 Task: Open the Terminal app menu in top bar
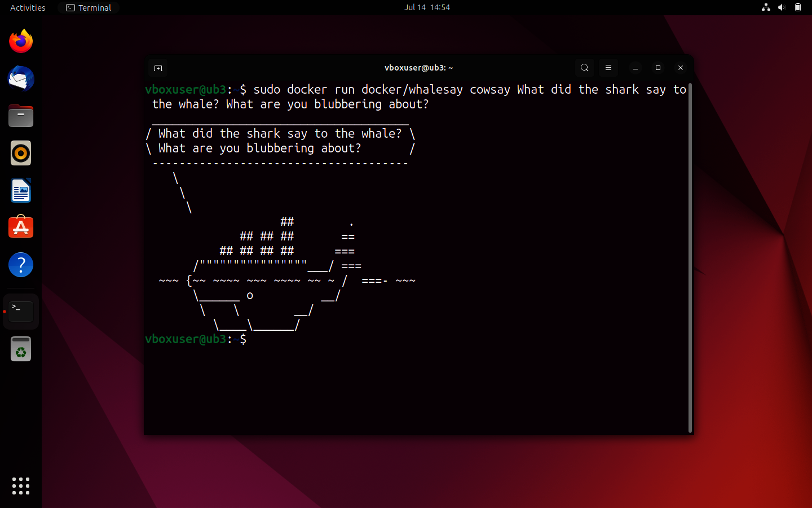tap(89, 7)
